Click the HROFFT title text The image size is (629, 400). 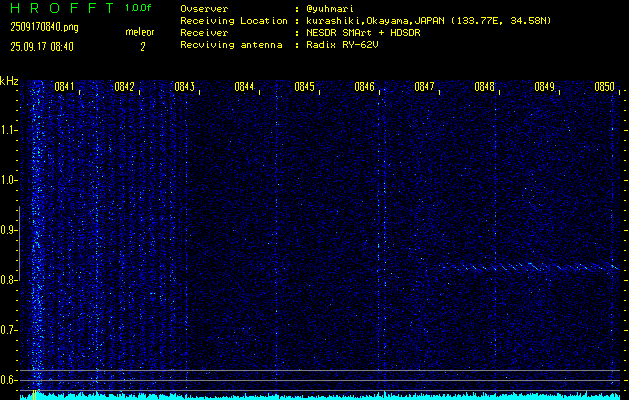(63, 8)
